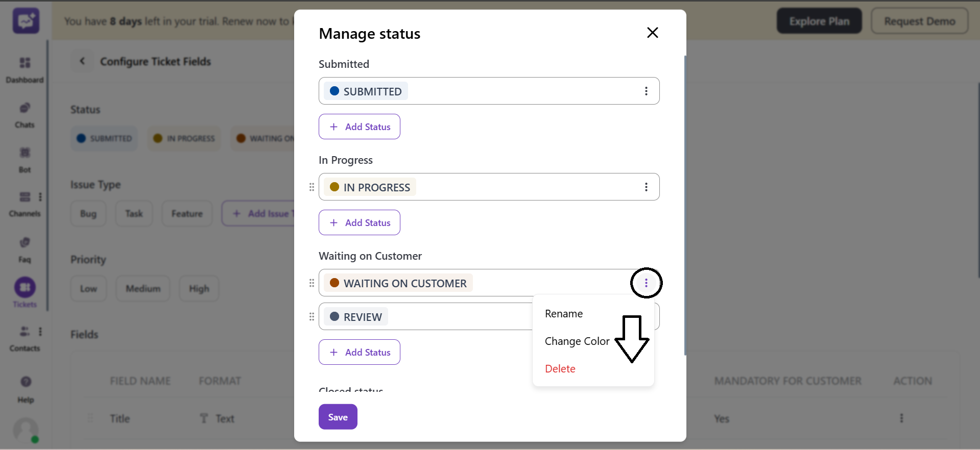Close the Manage status dialog
980x450 pixels.
pyautogui.click(x=652, y=33)
